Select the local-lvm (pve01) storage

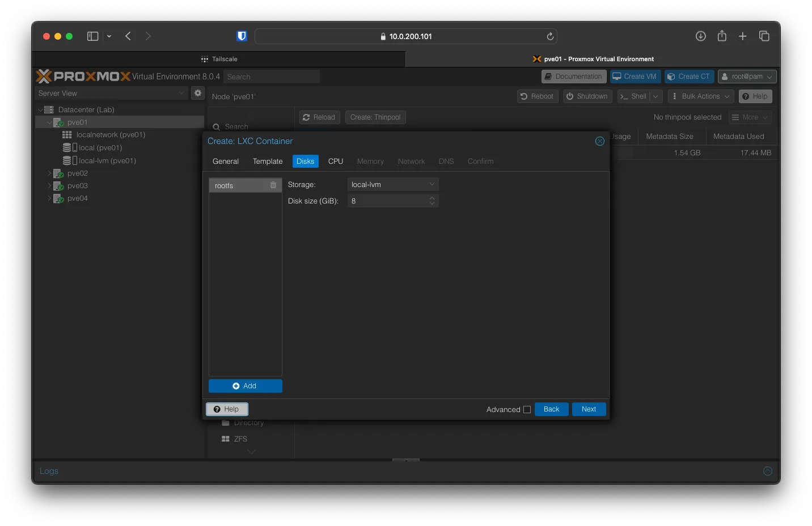tap(107, 161)
